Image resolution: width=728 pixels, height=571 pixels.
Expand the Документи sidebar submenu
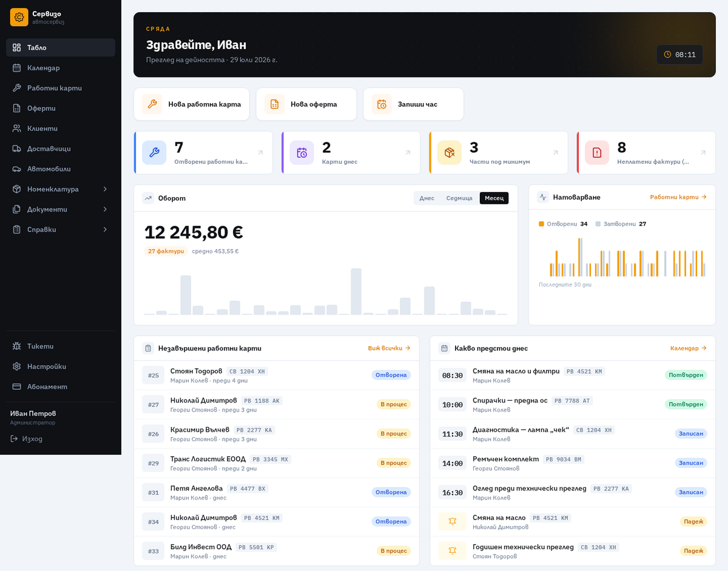coord(61,209)
